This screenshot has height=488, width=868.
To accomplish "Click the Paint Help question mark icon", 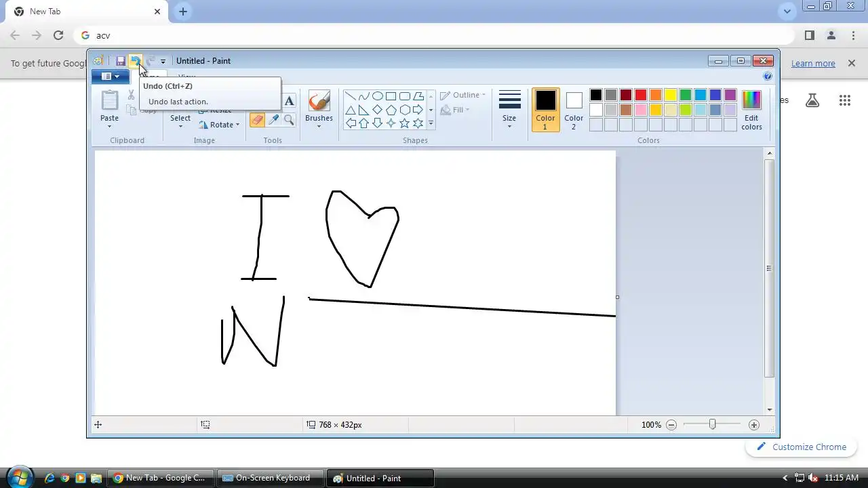I will click(768, 77).
